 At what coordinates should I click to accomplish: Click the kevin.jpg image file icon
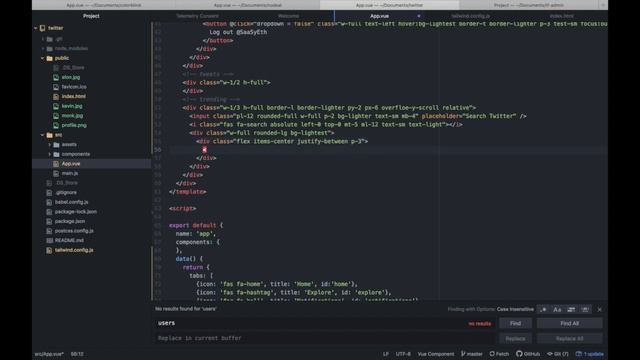point(56,106)
